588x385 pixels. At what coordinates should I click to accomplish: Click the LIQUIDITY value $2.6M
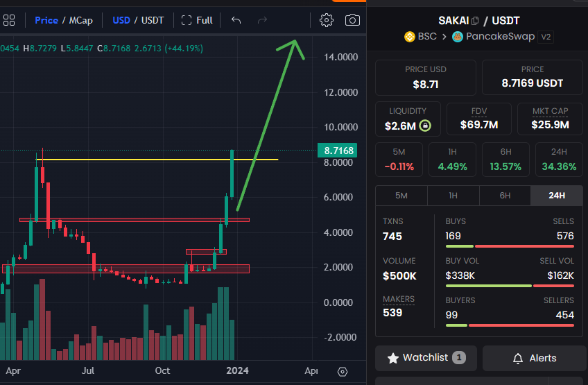(400, 126)
